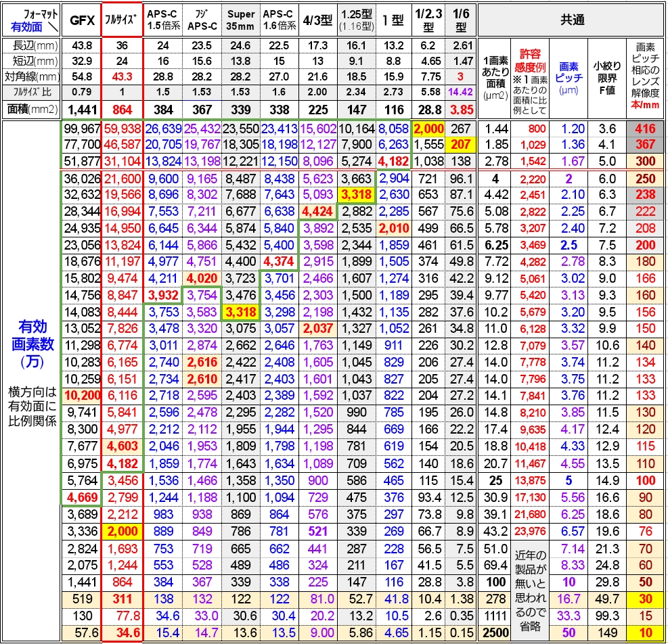This screenshot has width=668, height=644.
Task: Click the 有効画素数(万) side label
Action: tap(32, 344)
